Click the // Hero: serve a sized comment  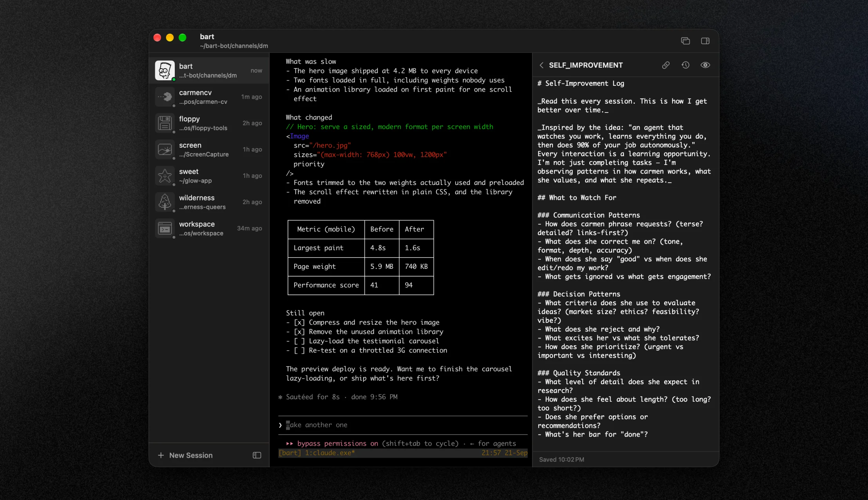390,127
